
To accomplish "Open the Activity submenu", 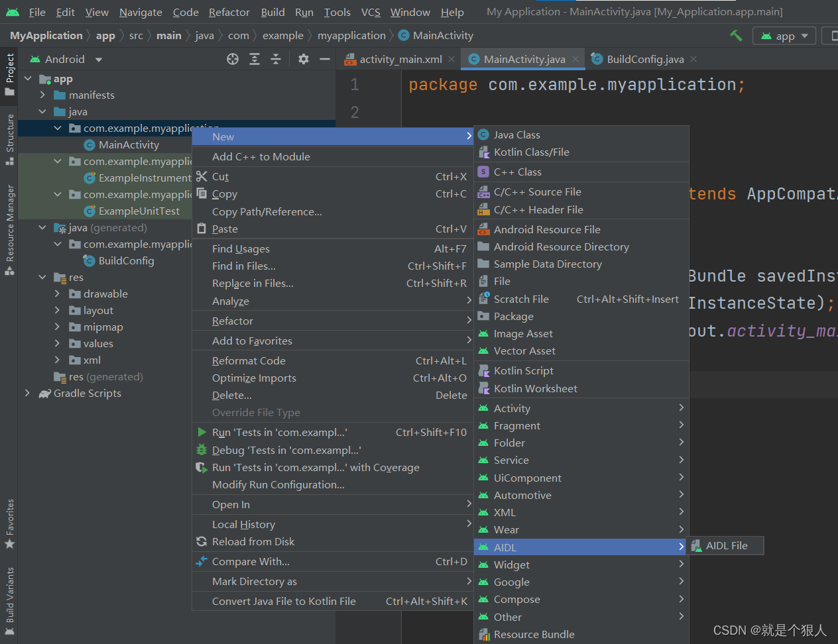I will tap(581, 408).
